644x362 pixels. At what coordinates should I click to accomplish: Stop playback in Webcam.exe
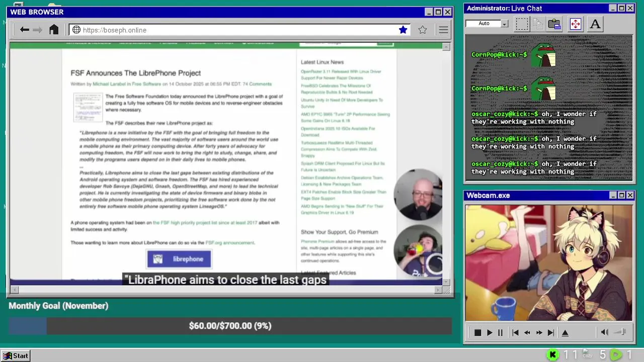[477, 332]
